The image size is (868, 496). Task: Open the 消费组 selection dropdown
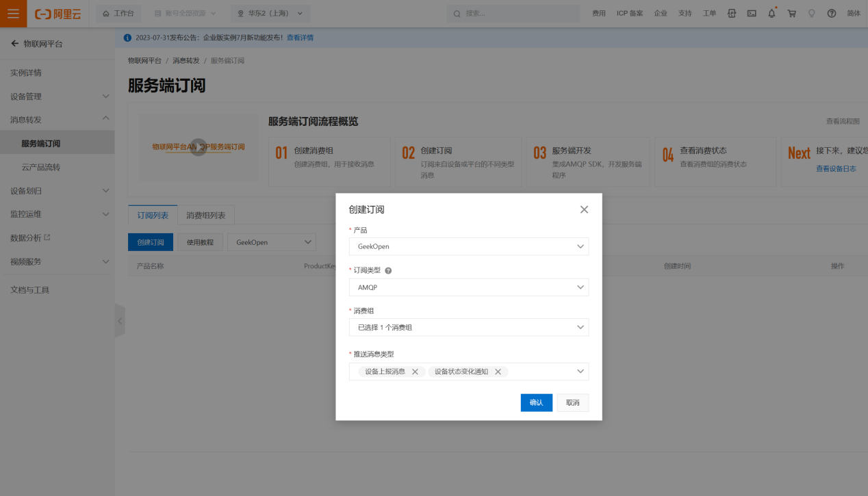468,328
